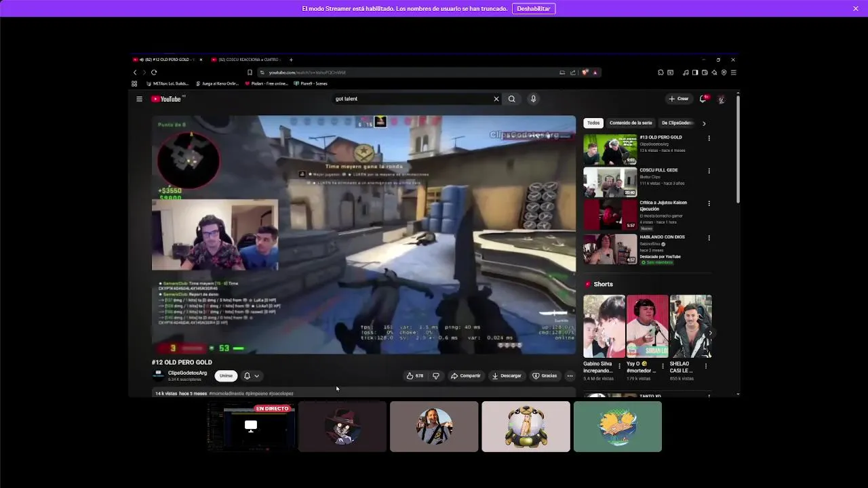Viewport: 868px width, 488px height.
Task: Open 'COSCU FULL GEDE' video thumbnail
Action: [610, 182]
